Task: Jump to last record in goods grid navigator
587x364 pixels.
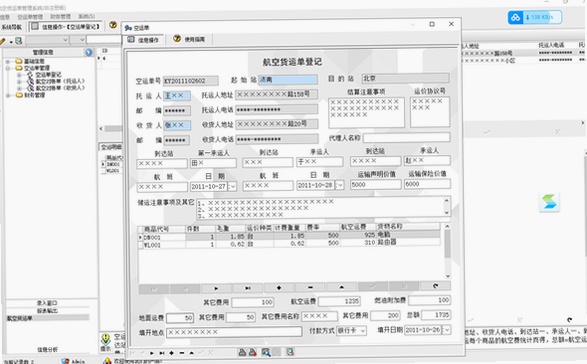Action: point(247,288)
